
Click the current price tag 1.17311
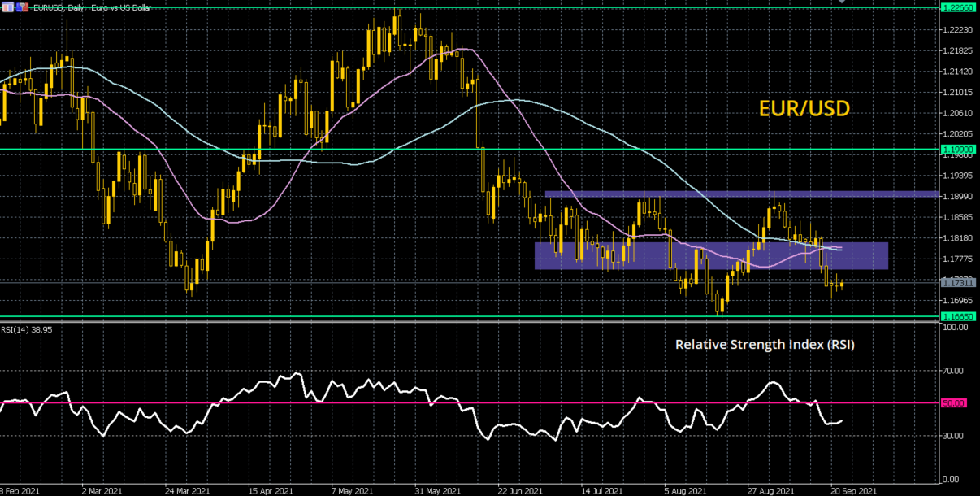[x=958, y=282]
